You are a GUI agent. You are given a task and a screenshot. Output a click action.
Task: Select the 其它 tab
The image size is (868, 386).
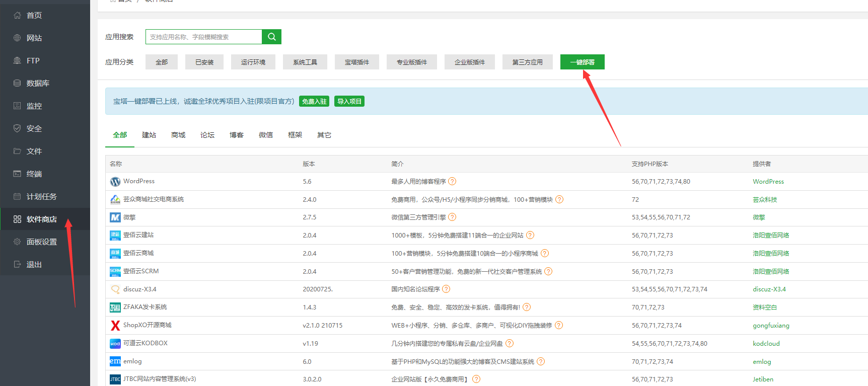click(324, 135)
